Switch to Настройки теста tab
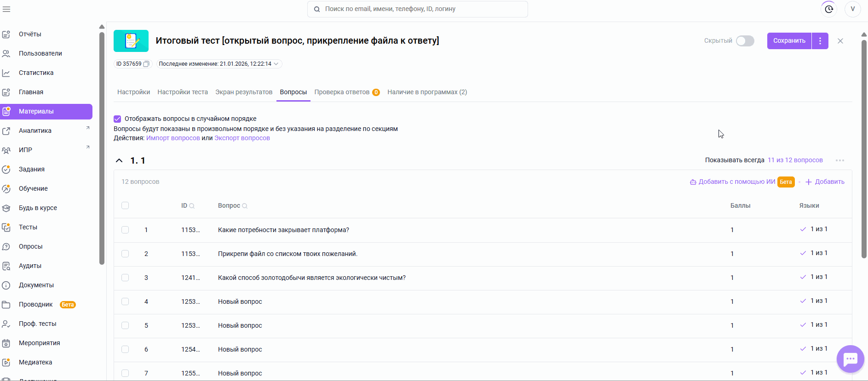 tap(183, 92)
